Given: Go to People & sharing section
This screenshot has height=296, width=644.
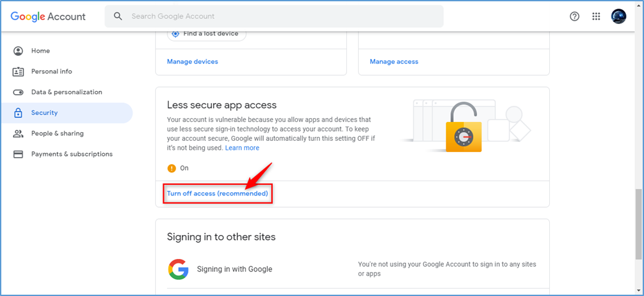Looking at the screenshot, I should 57,134.
